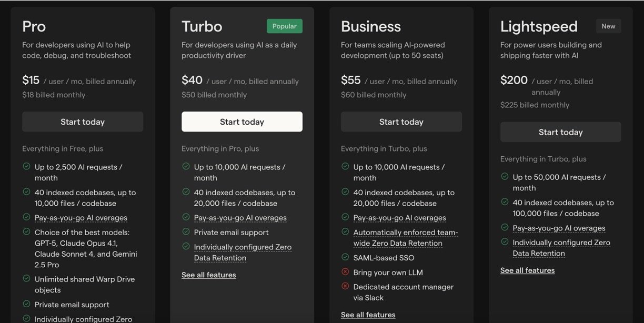Open See all features in Business card
This screenshot has width=644, height=323.
368,315
